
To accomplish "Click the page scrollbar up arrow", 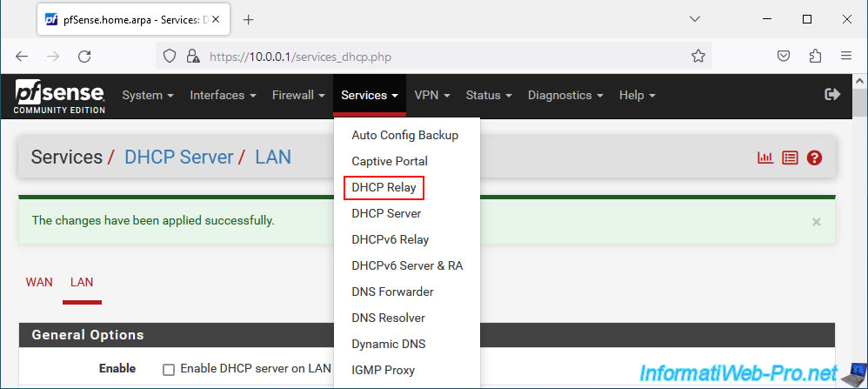I will 859,81.
